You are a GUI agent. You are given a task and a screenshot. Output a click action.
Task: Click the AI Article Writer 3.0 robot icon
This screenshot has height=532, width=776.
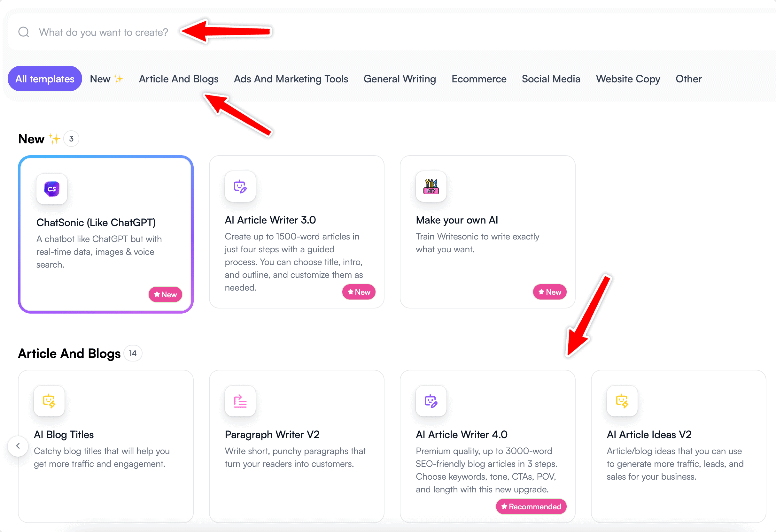click(x=240, y=186)
